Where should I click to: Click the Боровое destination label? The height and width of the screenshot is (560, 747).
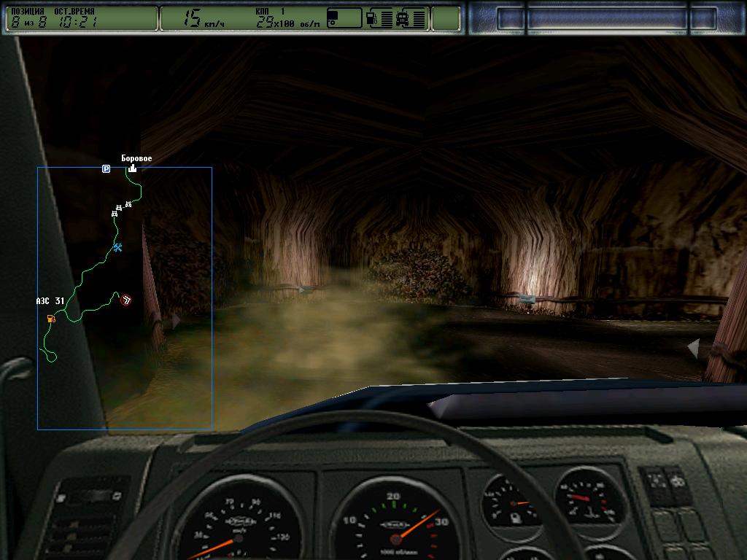pos(136,158)
